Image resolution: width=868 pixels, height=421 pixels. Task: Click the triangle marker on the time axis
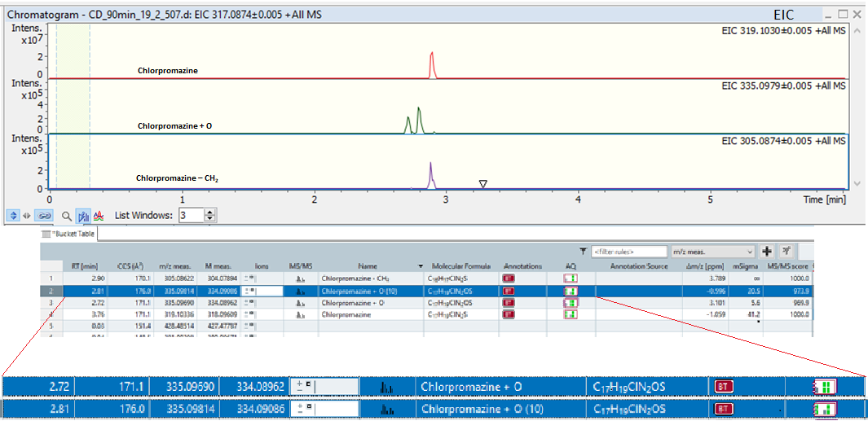482,184
